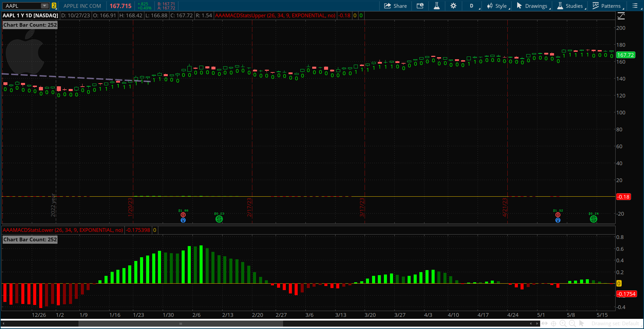Click the +0.49% percent change
The width and height of the screenshot is (644, 329).
[x=144, y=8]
